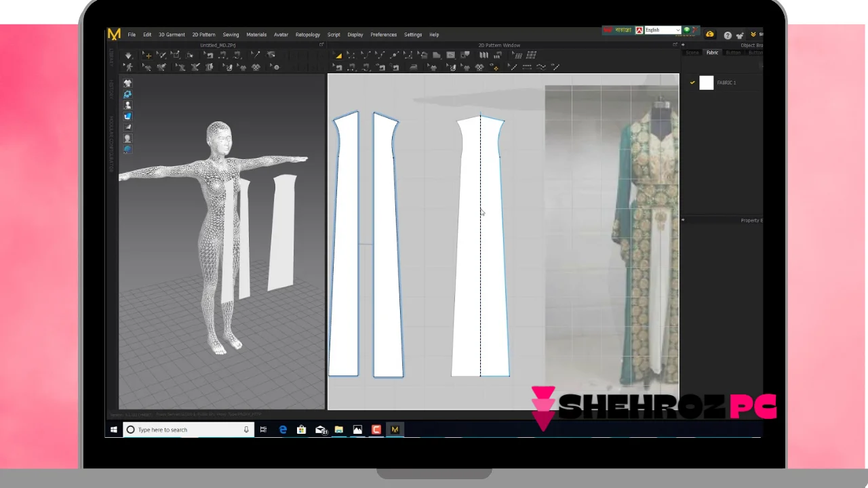Expand the yellow double chevron in the top bar
Screen dimensions: 868x488
point(753,35)
